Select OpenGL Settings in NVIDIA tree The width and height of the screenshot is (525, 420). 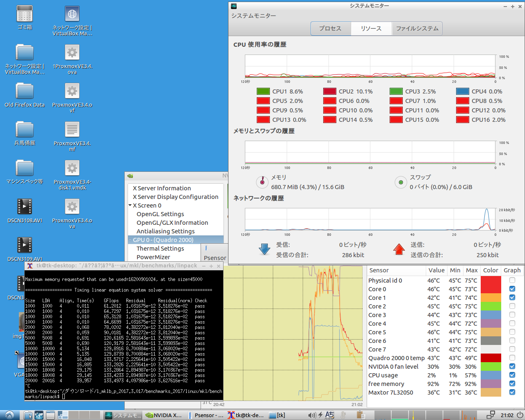[x=160, y=214]
